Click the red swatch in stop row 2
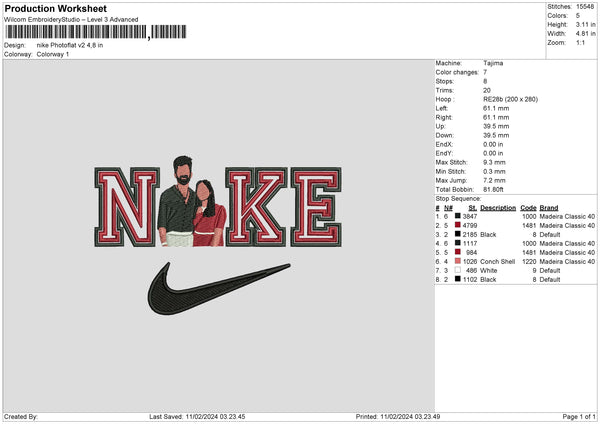Viewport: 600px width, 424px height. (x=458, y=225)
